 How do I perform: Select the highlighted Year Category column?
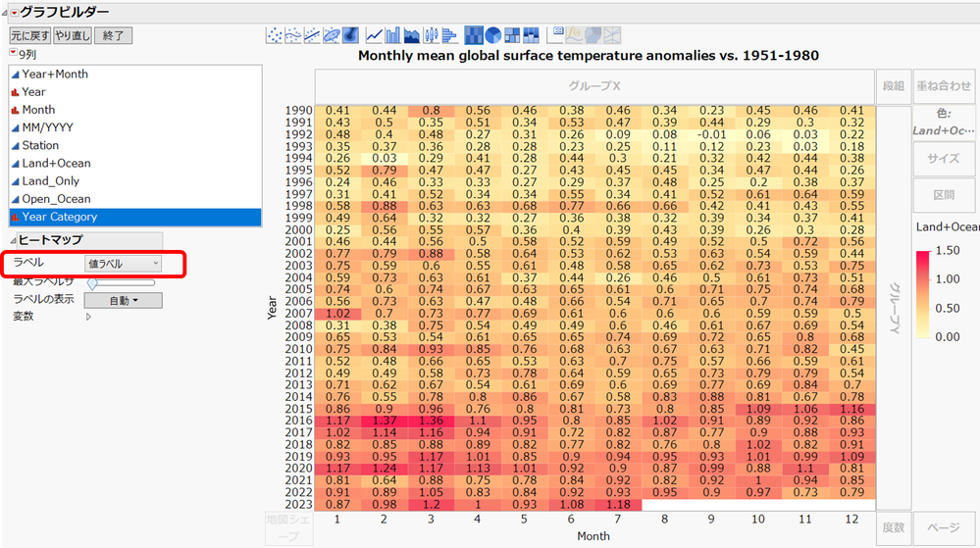click(x=135, y=217)
